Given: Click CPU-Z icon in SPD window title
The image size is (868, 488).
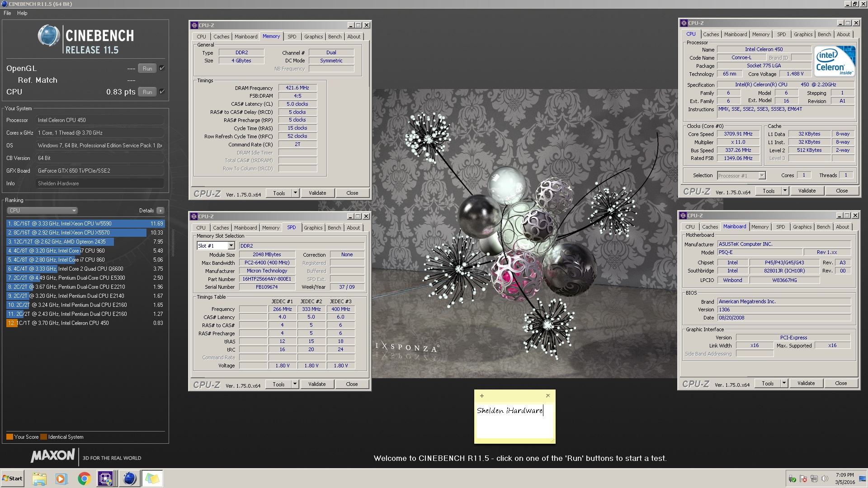Looking at the screenshot, I should point(194,216).
